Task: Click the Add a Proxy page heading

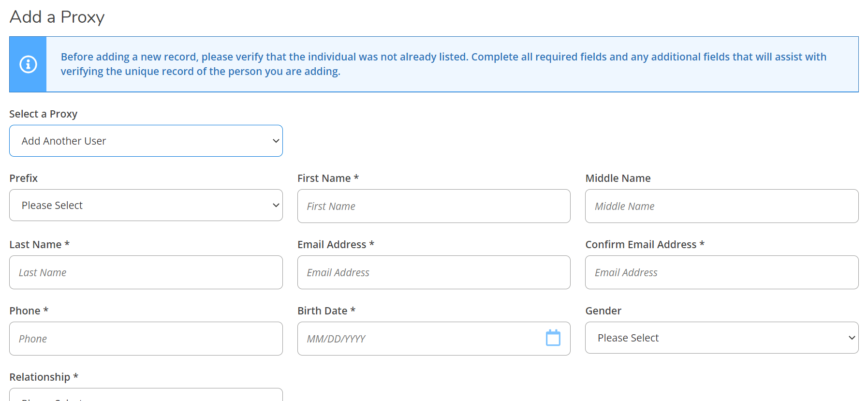Action: pos(57,17)
